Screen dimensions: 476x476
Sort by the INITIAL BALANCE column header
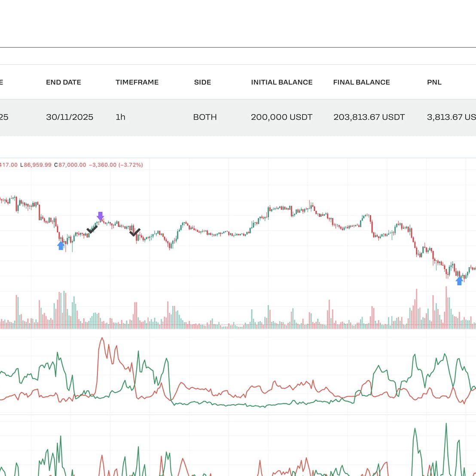282,82
